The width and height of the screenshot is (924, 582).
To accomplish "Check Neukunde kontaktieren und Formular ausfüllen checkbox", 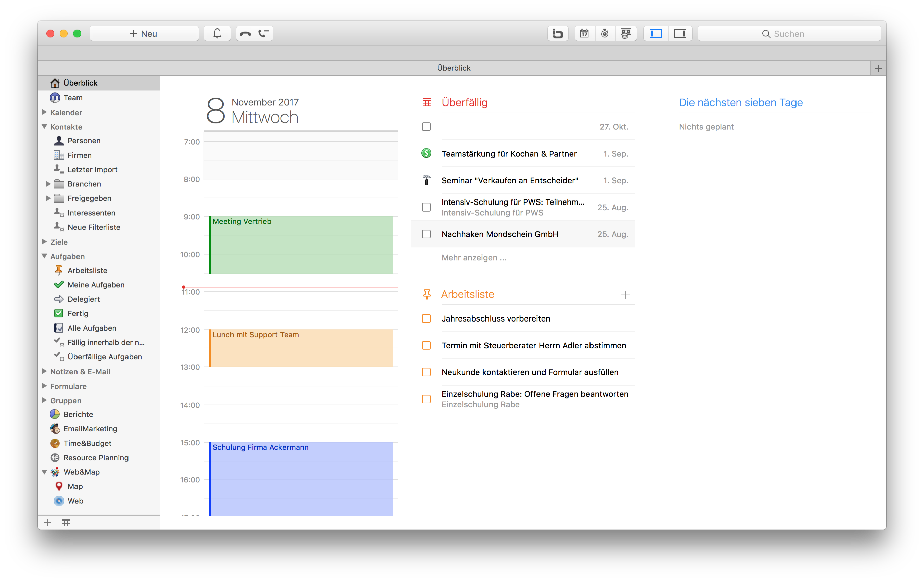I will pos(426,372).
